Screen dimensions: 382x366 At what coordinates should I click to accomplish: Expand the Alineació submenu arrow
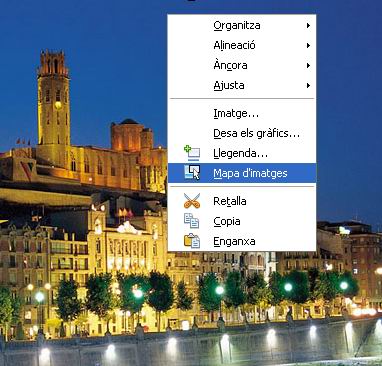[309, 45]
